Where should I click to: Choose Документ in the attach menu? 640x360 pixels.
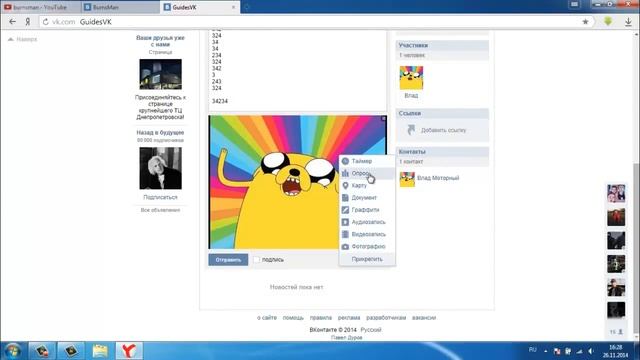click(367, 198)
